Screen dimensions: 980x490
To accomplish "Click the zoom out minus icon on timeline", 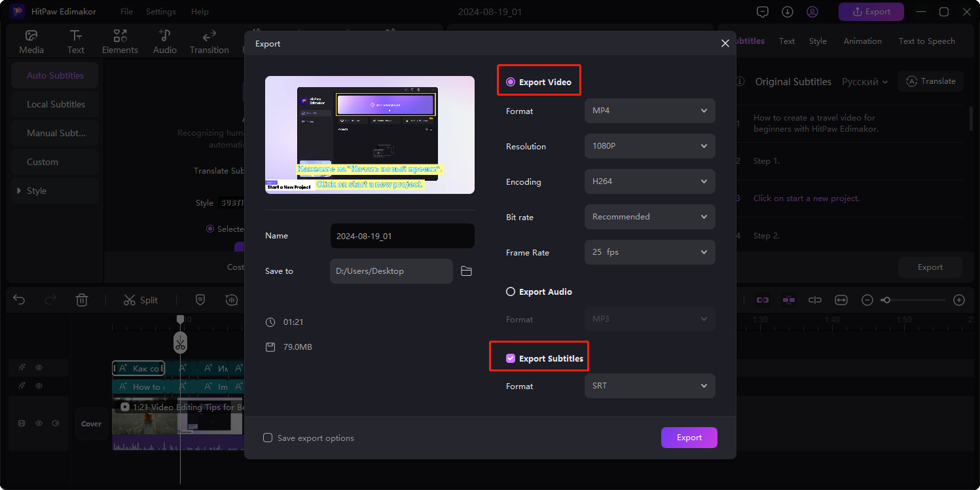I will point(867,300).
